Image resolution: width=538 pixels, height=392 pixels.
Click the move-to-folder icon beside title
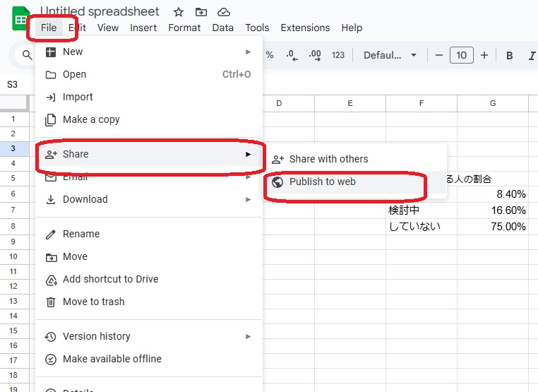click(x=201, y=12)
